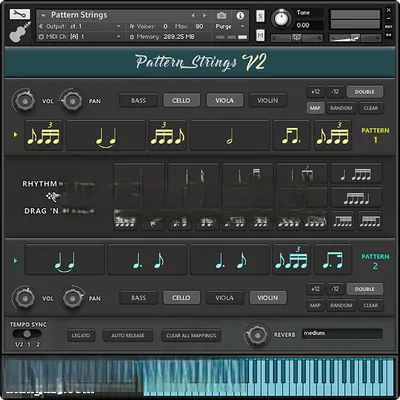Click CLEAR ALL MAPPINGS button
This screenshot has width=400, height=400.
[191, 335]
